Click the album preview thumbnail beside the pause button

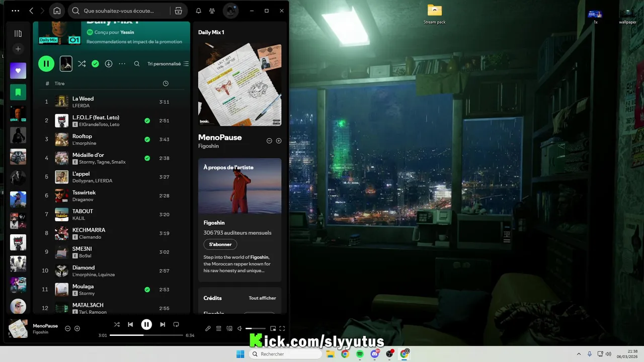[66, 63]
